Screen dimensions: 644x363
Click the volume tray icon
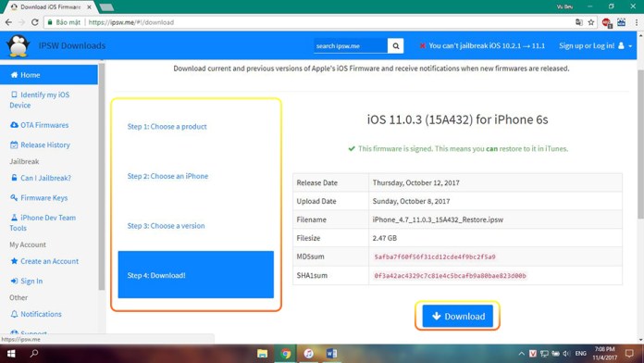pos(567,354)
